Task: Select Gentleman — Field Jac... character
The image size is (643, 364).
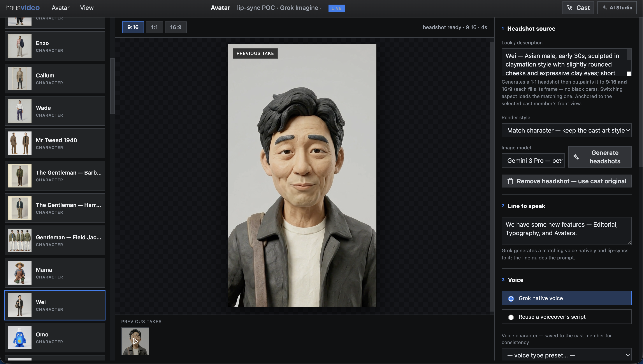Action: (x=55, y=240)
